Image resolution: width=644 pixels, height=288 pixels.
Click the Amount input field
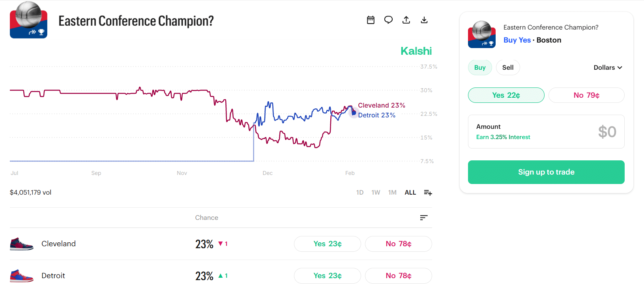pos(546,132)
